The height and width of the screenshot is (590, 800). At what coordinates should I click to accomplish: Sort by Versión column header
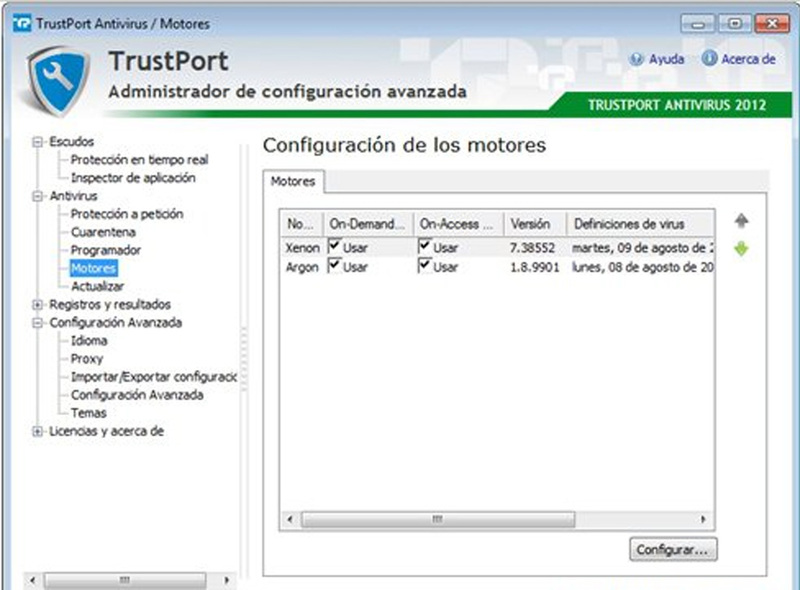pos(535,224)
